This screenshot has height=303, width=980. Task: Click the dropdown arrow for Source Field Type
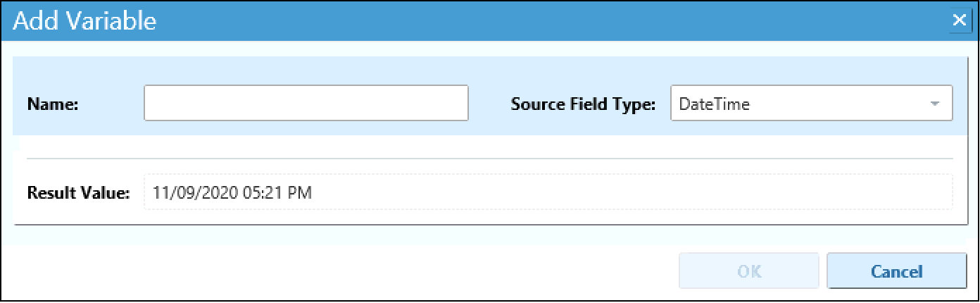[935, 104]
